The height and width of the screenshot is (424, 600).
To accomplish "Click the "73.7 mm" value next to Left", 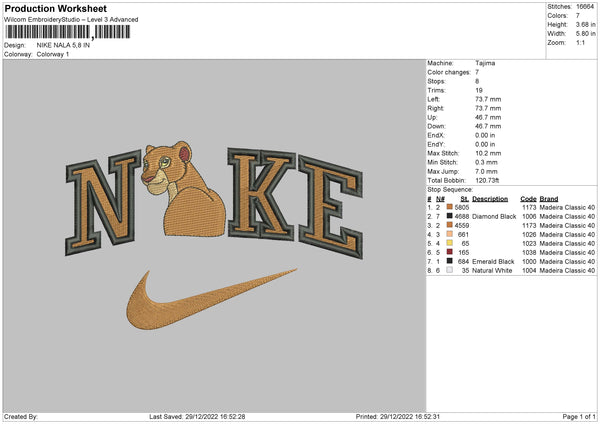I will click(x=488, y=99).
